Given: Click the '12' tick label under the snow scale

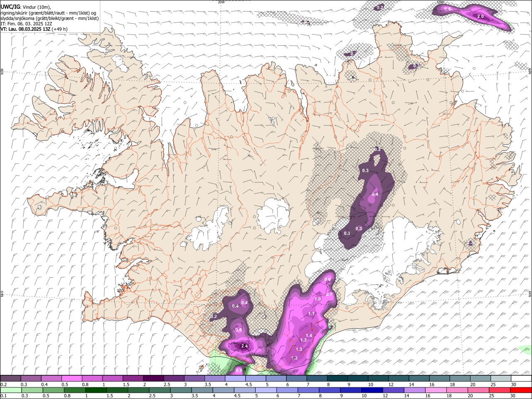Looking at the screenshot, I should click(390, 384).
